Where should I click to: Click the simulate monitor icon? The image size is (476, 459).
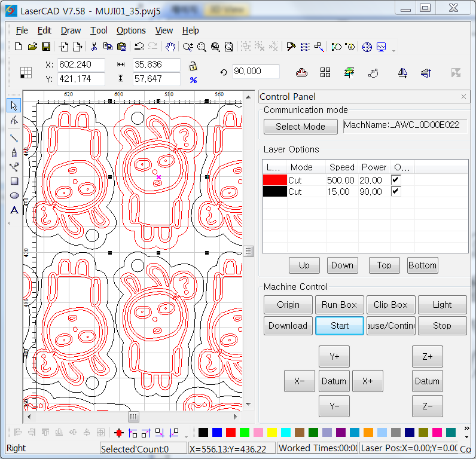382,47
